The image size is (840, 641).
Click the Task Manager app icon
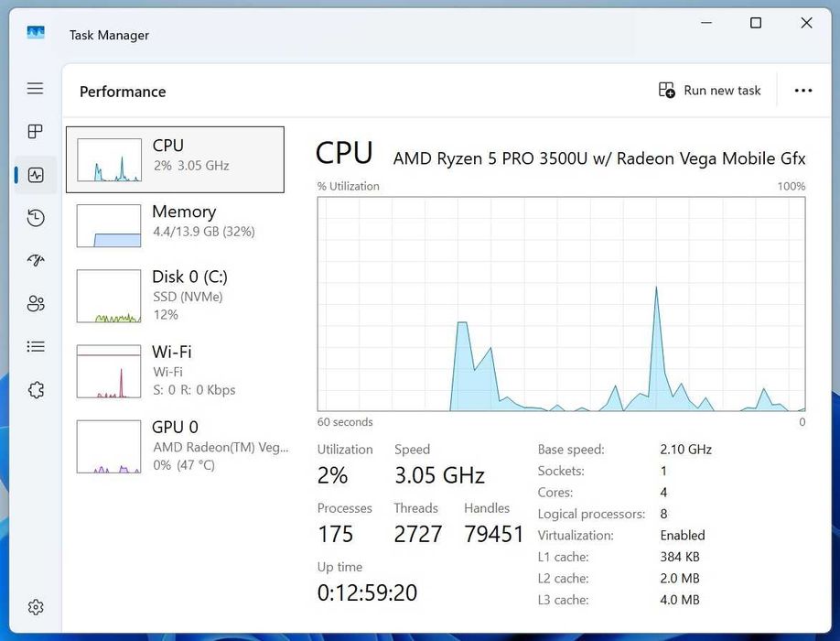[36, 34]
